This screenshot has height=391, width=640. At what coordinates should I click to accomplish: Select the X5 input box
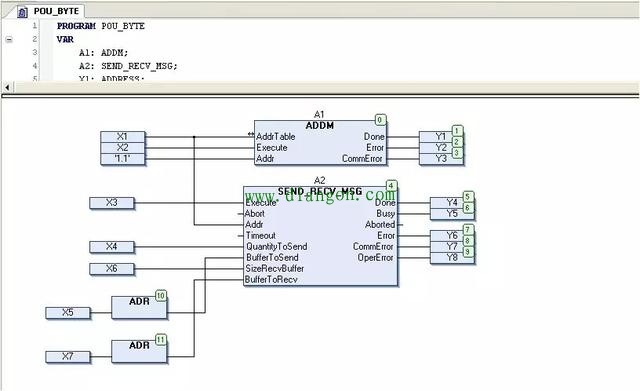pyautogui.click(x=68, y=313)
